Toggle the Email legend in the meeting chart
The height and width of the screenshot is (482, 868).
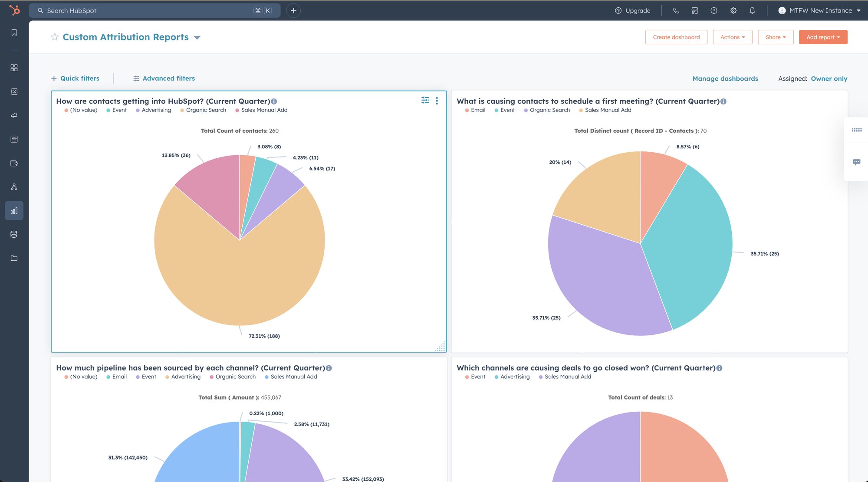pyautogui.click(x=477, y=110)
